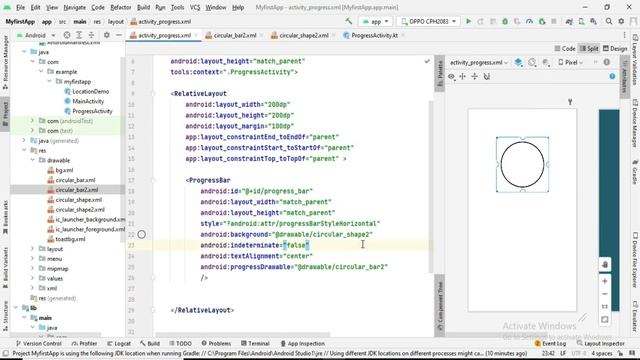
Task: Expand the layout folder in the tree
Action: point(32,249)
